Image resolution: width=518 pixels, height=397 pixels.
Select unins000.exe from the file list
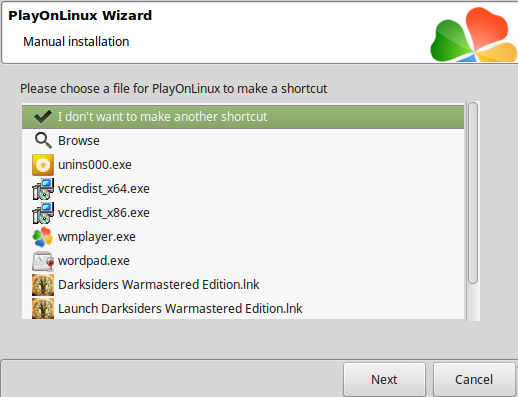[x=243, y=165]
